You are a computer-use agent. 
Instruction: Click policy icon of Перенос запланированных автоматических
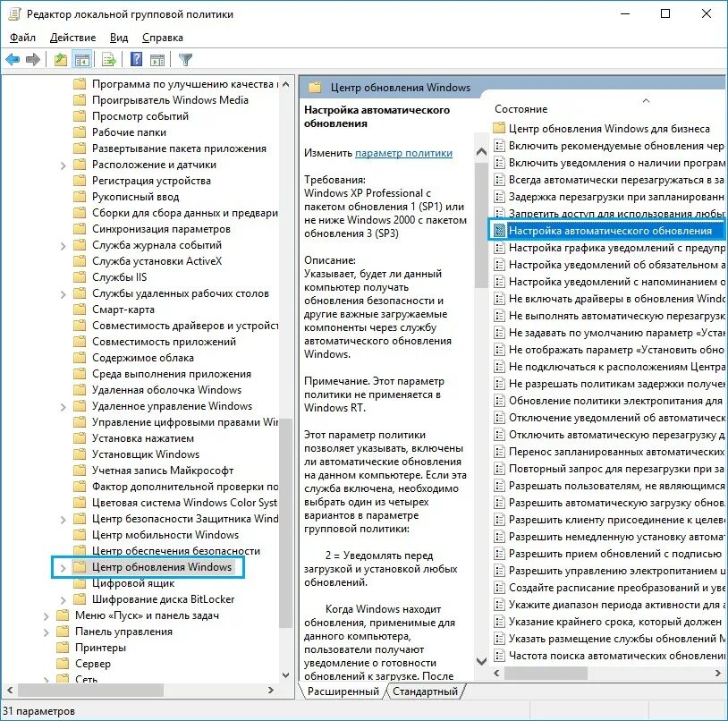click(499, 452)
